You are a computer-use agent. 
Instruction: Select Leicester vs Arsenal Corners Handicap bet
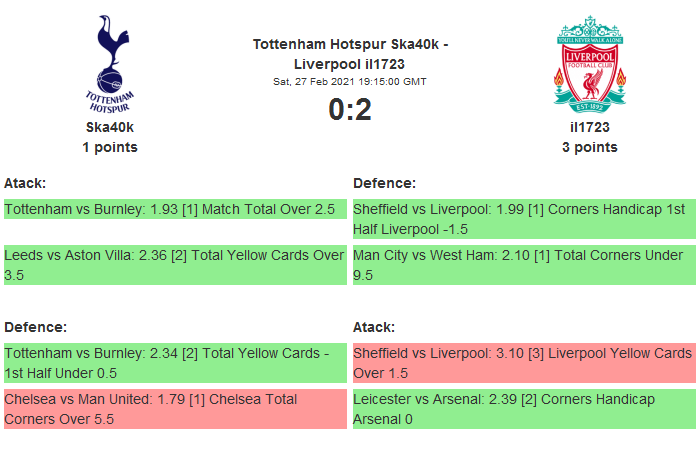tap(523, 408)
